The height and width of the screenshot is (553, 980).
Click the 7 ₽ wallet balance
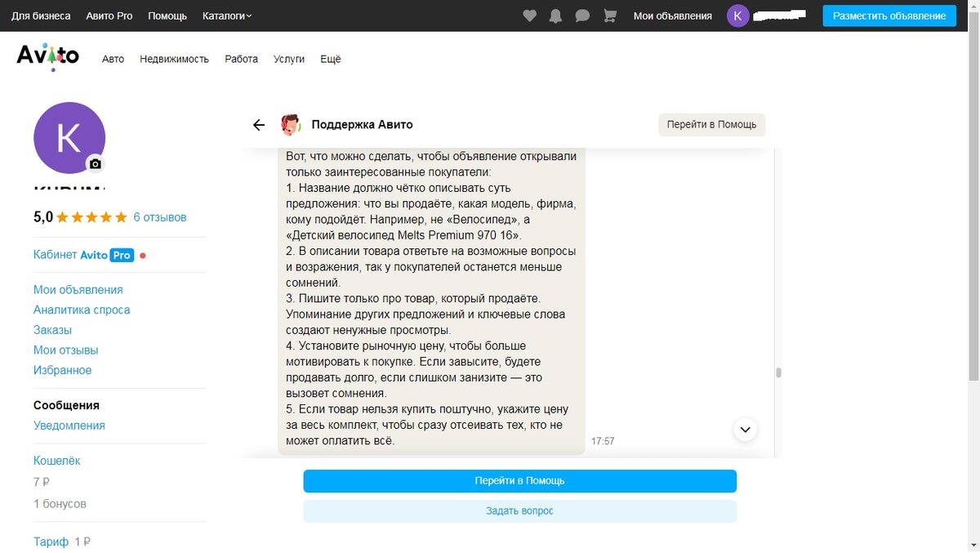[x=42, y=482]
